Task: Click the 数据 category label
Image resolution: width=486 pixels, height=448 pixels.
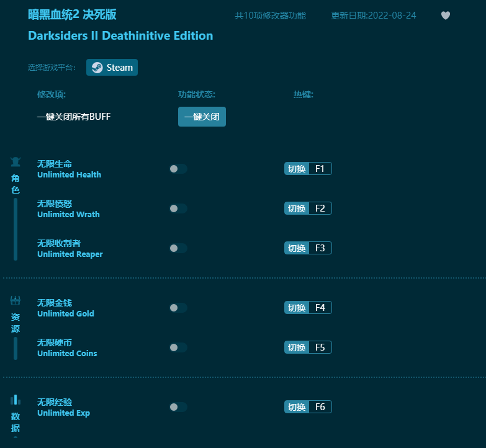Action: 16,422
